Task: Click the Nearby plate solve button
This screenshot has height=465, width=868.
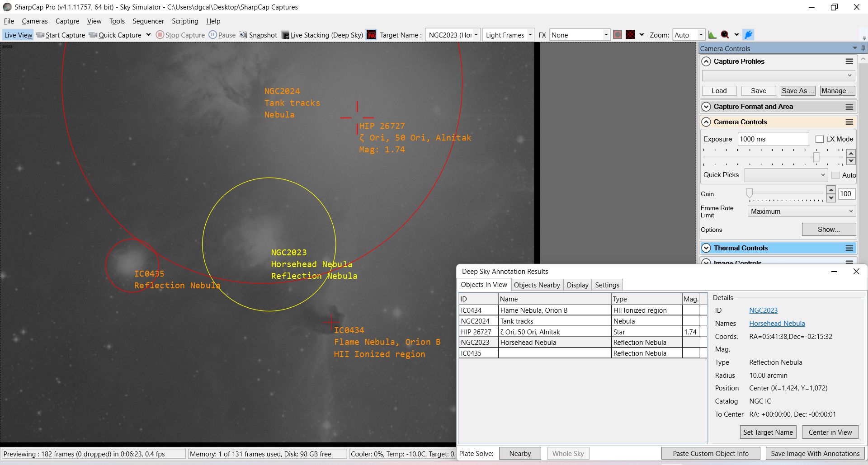Action: (x=520, y=454)
